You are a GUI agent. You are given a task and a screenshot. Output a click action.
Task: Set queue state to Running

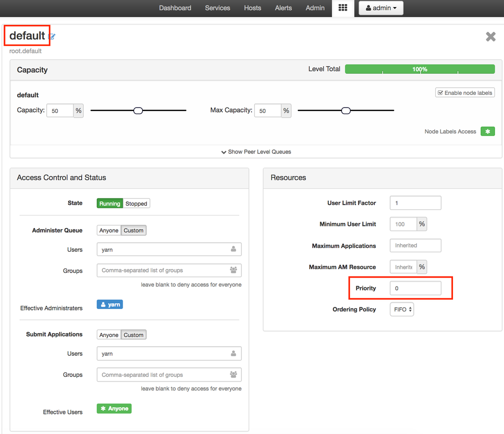(109, 203)
